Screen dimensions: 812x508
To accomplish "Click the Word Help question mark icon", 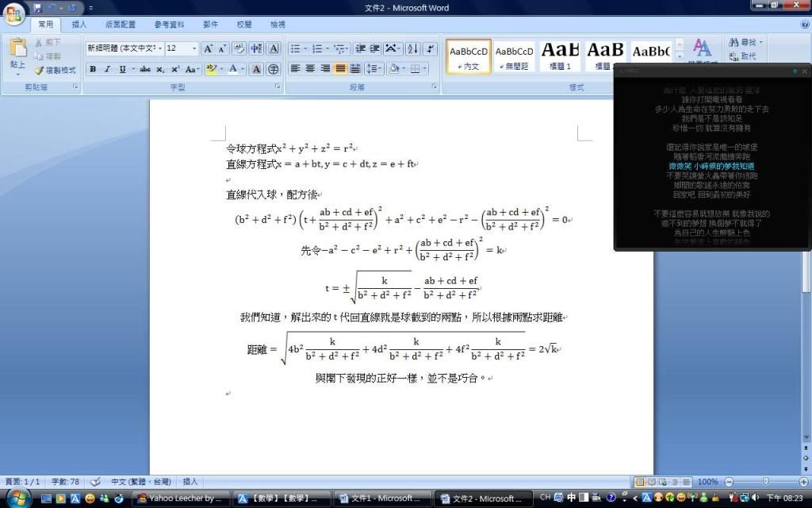I will (806, 24).
